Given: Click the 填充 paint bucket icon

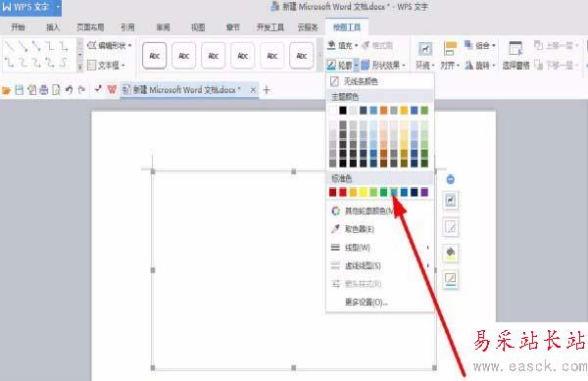Looking at the screenshot, I should (x=331, y=45).
